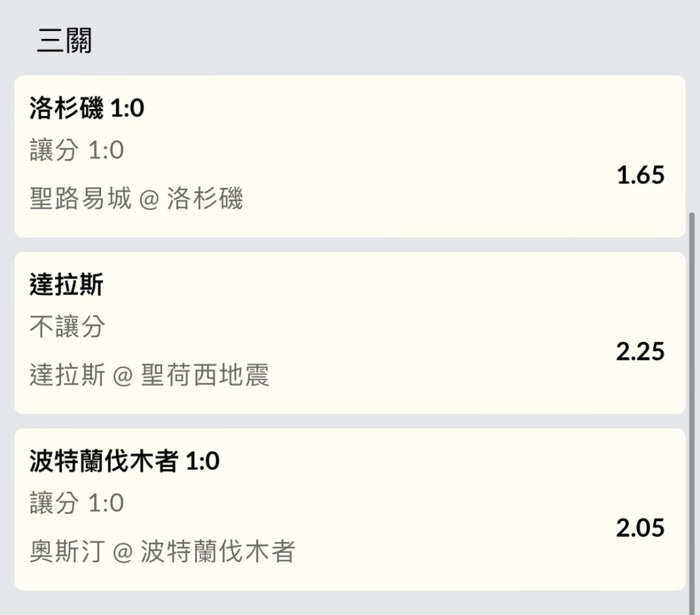The height and width of the screenshot is (615, 700).
Task: Click the 不讓分 bet type label
Action: 67,326
